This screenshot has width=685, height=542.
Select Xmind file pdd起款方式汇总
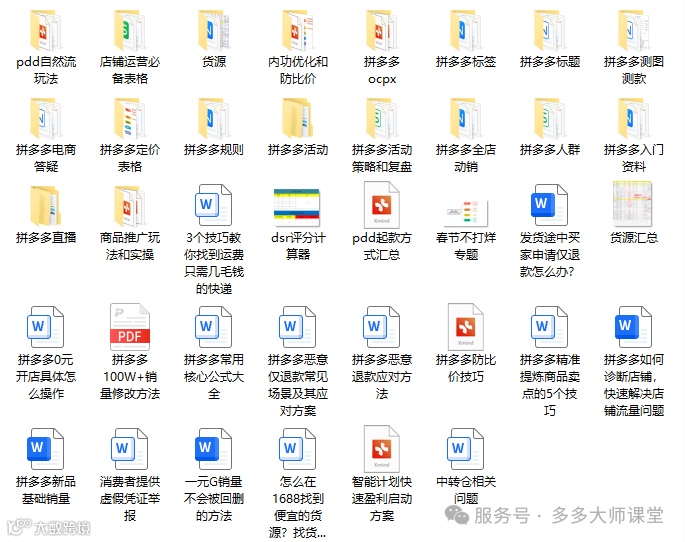(x=381, y=204)
